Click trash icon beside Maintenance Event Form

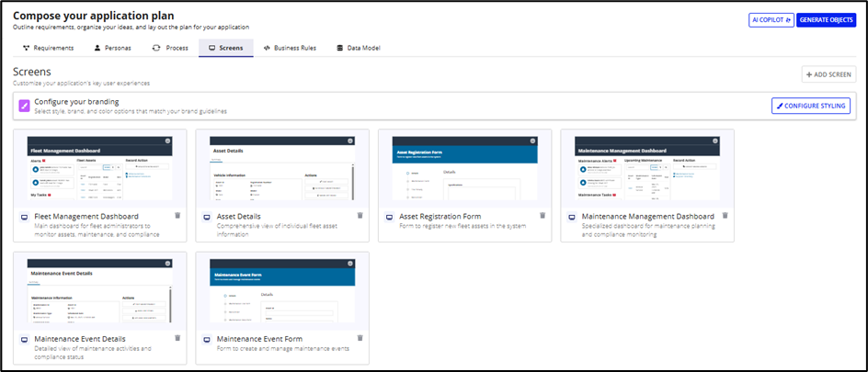click(360, 338)
